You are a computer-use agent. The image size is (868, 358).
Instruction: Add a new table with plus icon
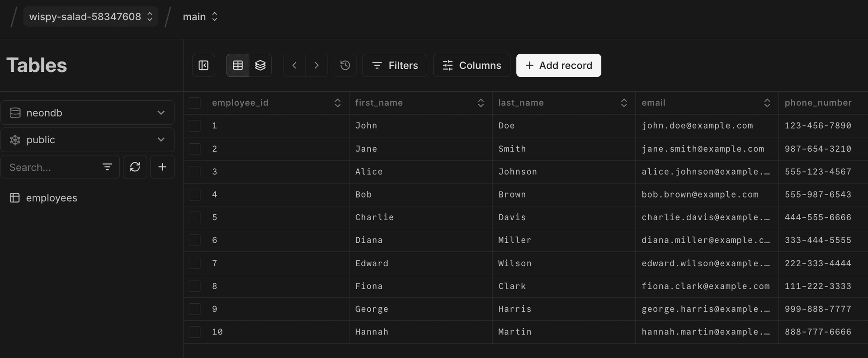tap(162, 167)
